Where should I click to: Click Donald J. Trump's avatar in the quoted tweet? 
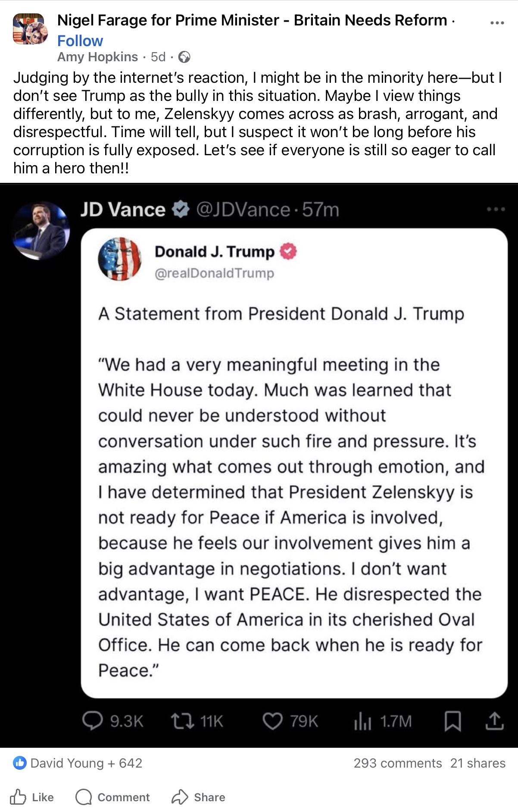pos(119,259)
